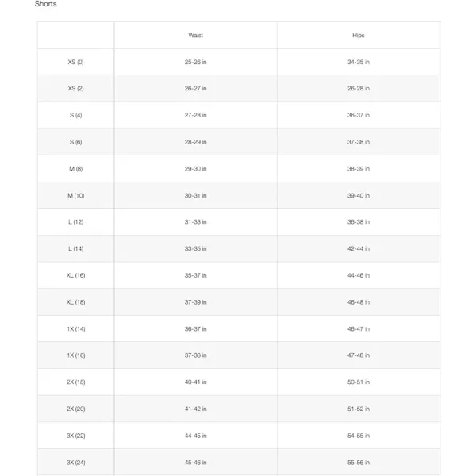Screen dimensions: 476x476
Task: Select the XS (0) size row label
Action: pos(76,62)
